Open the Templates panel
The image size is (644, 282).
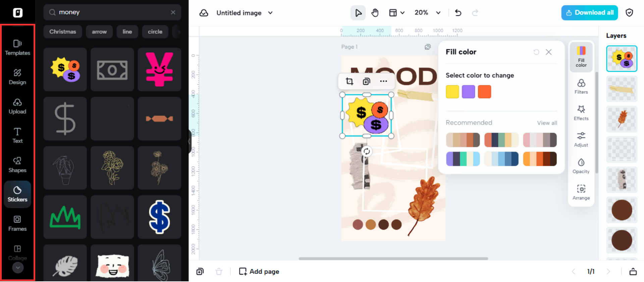tap(17, 48)
